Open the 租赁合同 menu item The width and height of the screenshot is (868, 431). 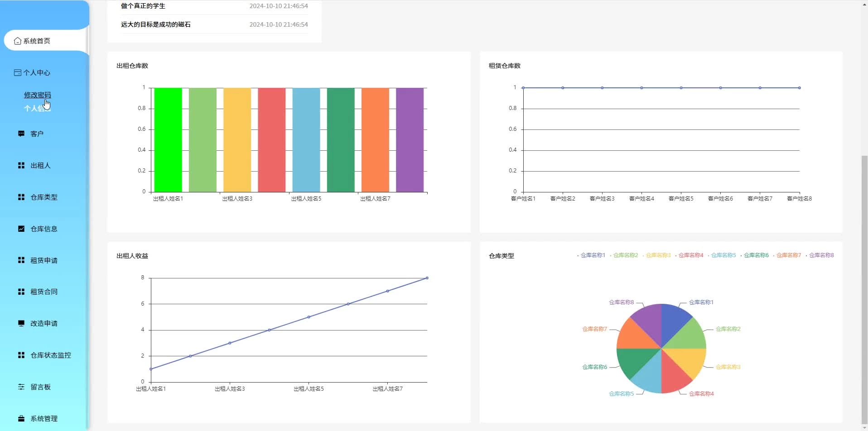point(44,292)
